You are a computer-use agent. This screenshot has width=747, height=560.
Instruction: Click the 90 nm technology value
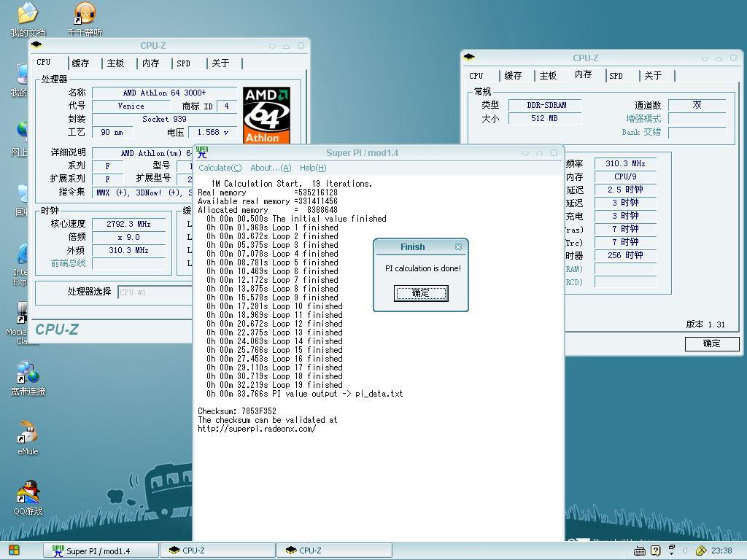tap(112, 133)
